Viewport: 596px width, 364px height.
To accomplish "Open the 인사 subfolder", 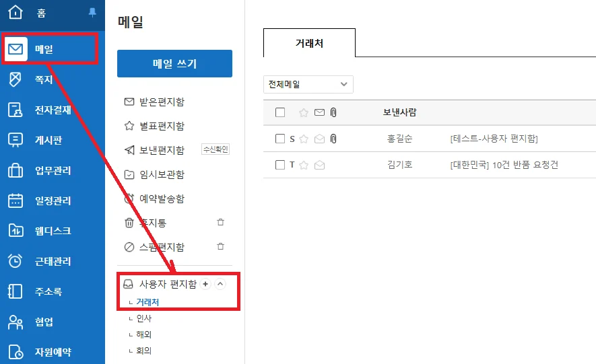I will coord(144,318).
